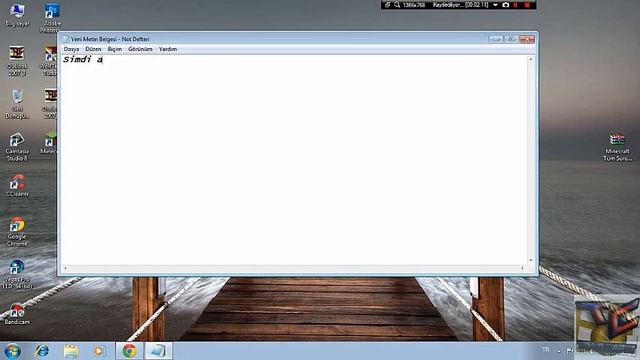
Task: Select the Bilgisayar desktop icon
Action: tap(17, 16)
